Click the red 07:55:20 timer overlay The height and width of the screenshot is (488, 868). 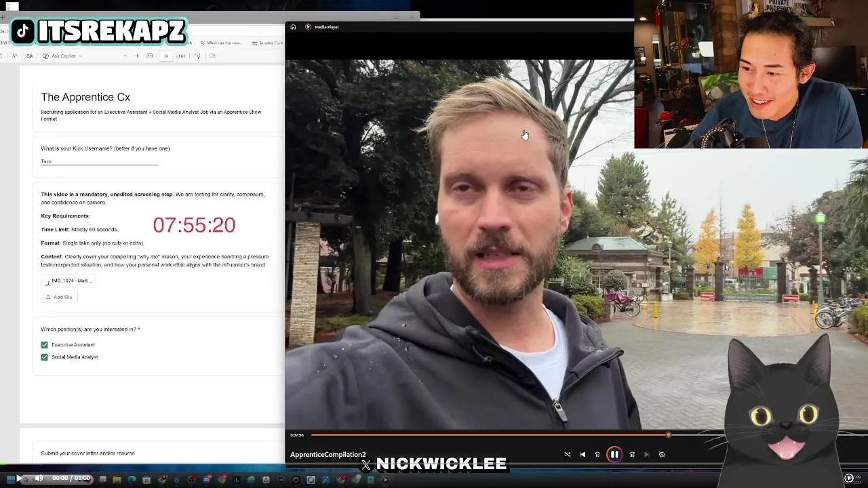point(194,225)
